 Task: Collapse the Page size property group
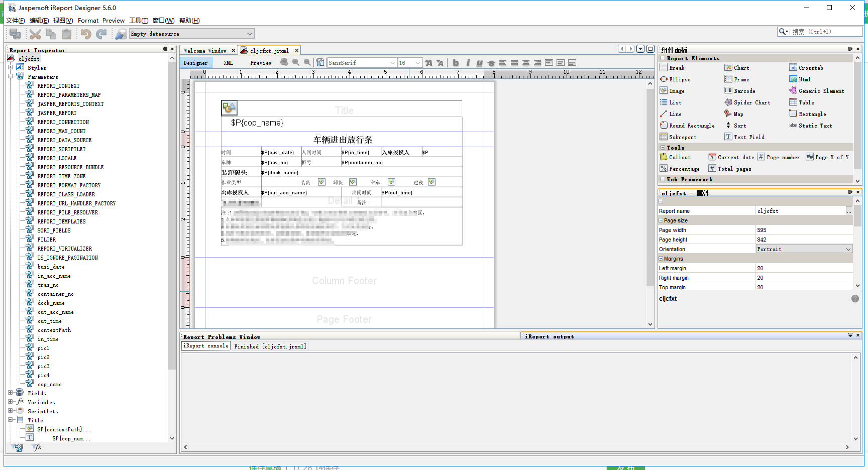661,220
